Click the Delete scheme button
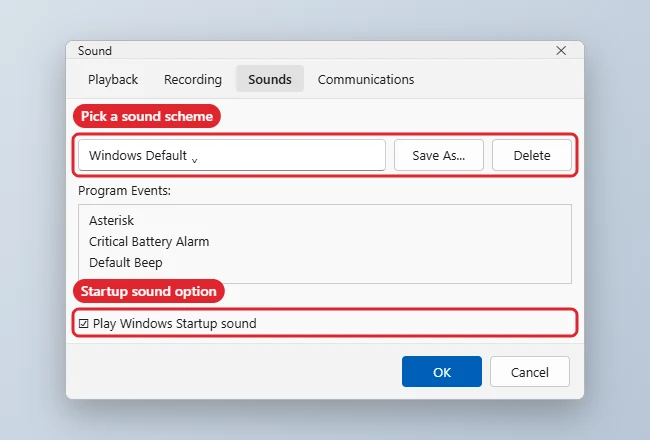 (532, 155)
